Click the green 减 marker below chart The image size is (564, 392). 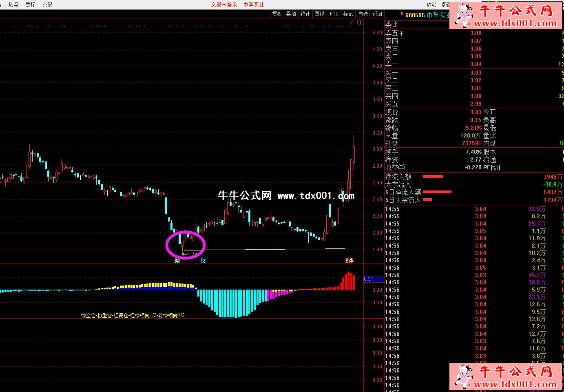[x=177, y=261]
